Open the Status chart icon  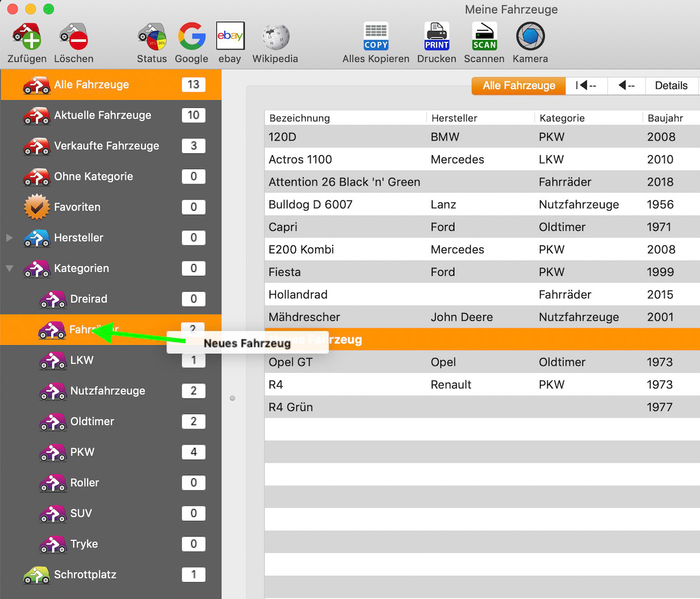click(x=152, y=36)
